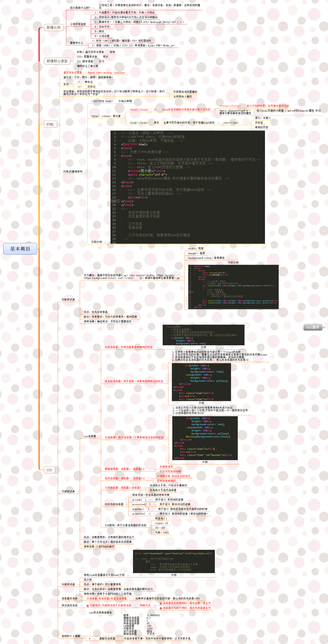Screen dimensions: 328x644
Task: Collapse the css选择器 branch
Action: [99, 436]
